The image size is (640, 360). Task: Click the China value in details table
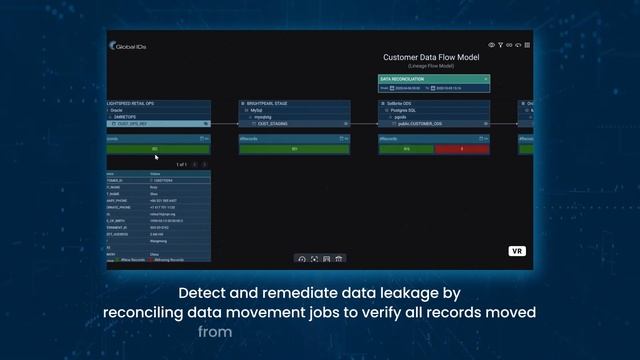pyautogui.click(x=154, y=254)
